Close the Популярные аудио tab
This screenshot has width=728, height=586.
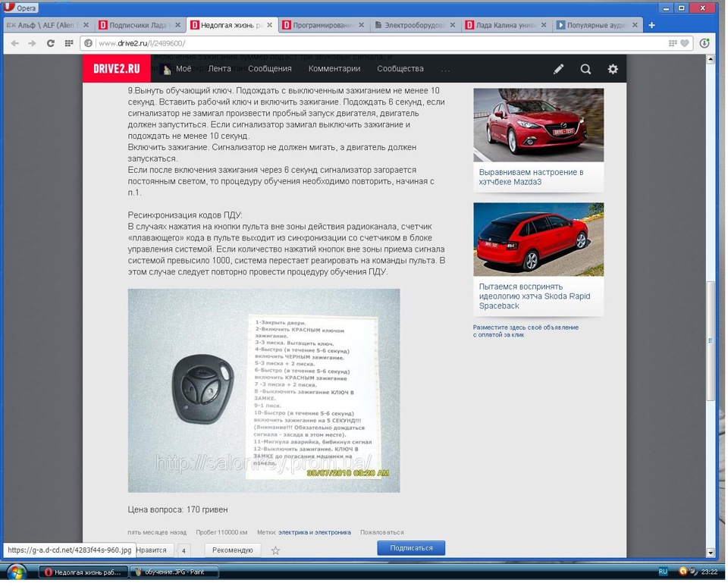[635, 25]
